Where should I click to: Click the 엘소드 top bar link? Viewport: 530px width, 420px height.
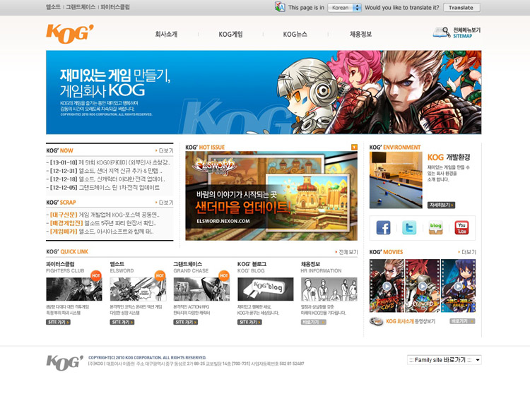(53, 7)
